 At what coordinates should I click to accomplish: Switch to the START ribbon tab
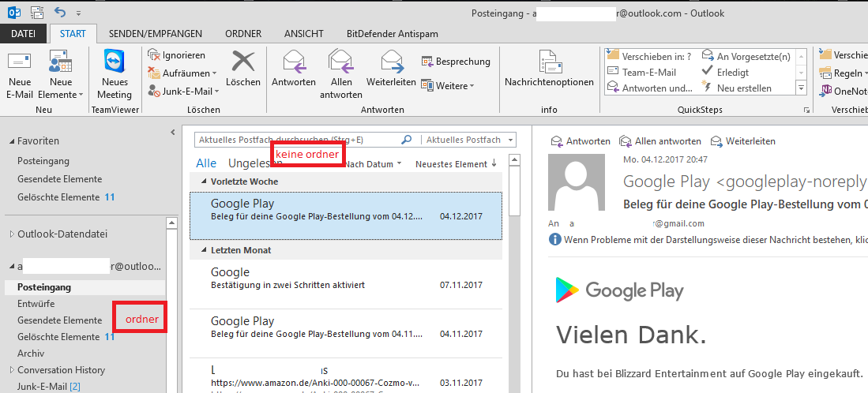pos(73,34)
